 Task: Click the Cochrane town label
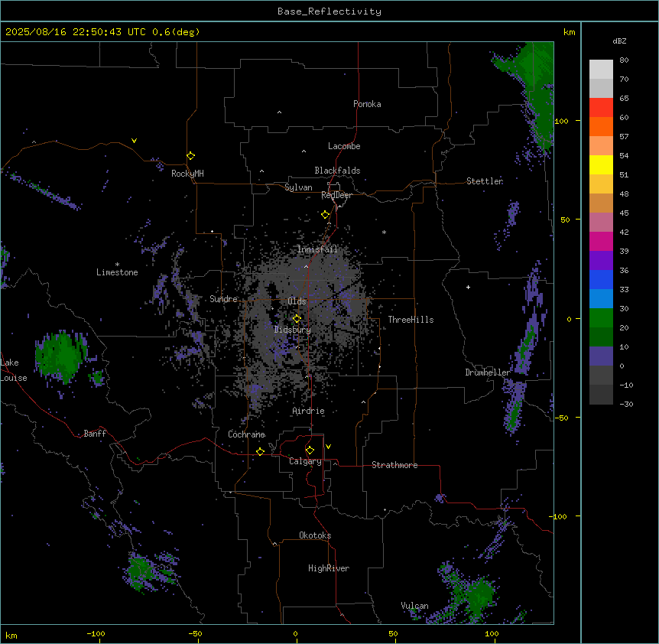click(x=246, y=434)
